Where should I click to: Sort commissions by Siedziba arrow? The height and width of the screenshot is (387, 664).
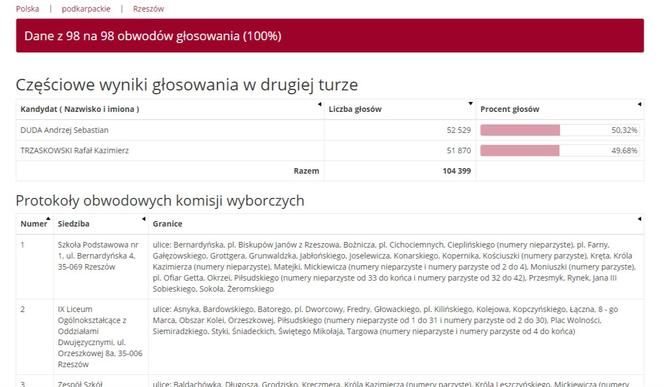point(144,219)
